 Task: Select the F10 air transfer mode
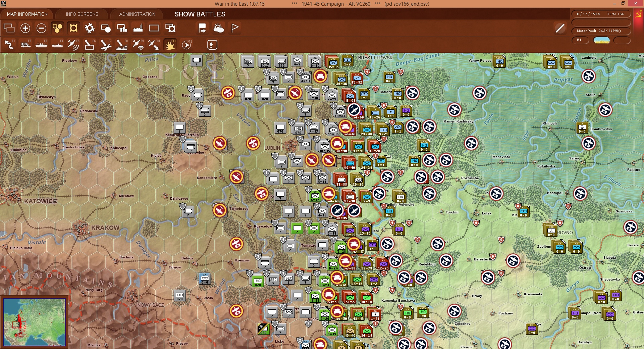(x=154, y=45)
